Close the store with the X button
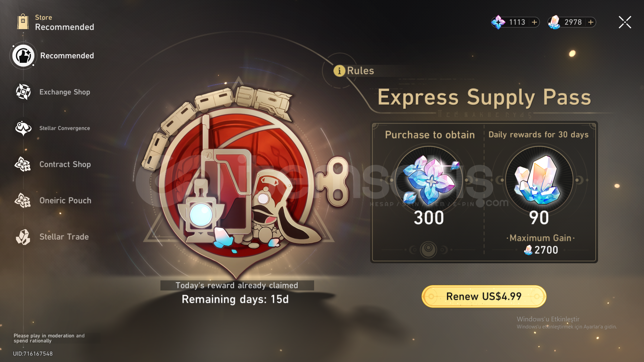The image size is (644, 362). 625,22
